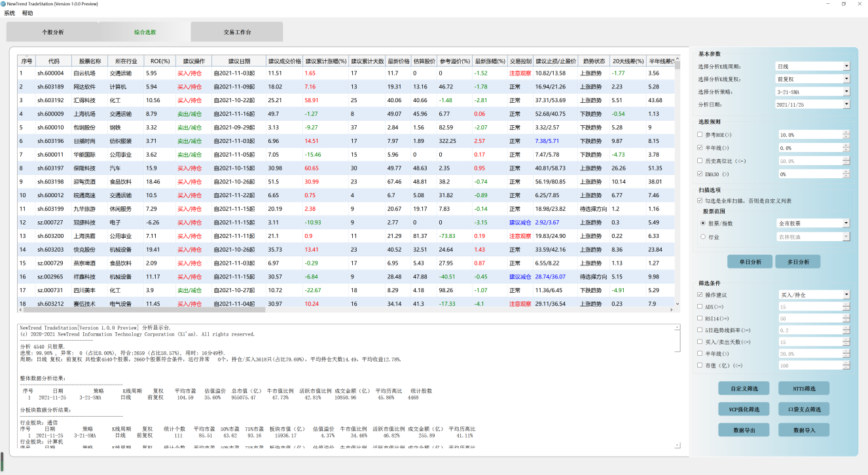Image resolution: width=868 pixels, height=475 pixels.
Task: Click the 数据导出 button
Action: pyautogui.click(x=743, y=430)
